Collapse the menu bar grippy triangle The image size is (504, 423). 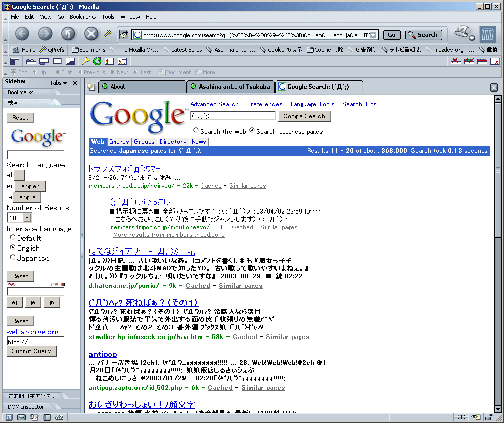5,20
